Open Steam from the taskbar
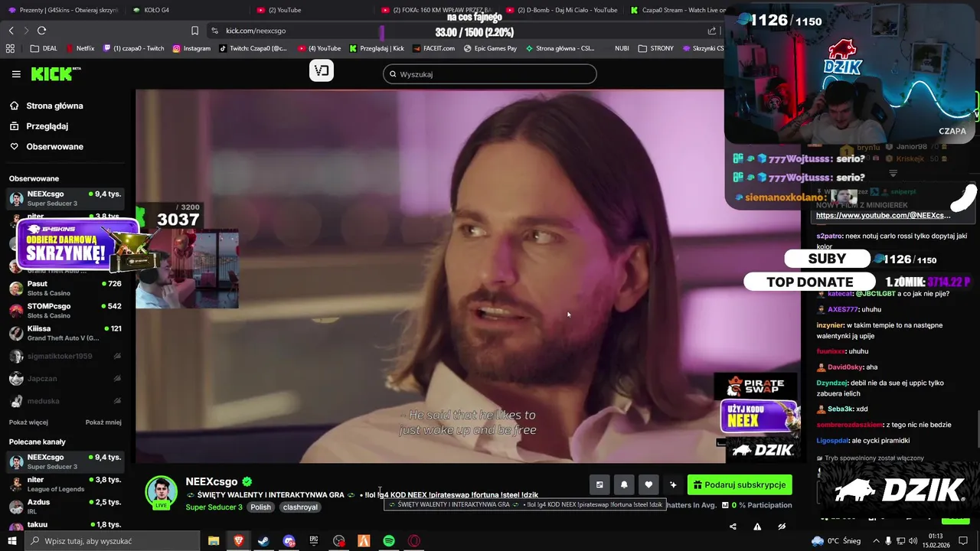Screen dimensions: 980x551 [263, 541]
